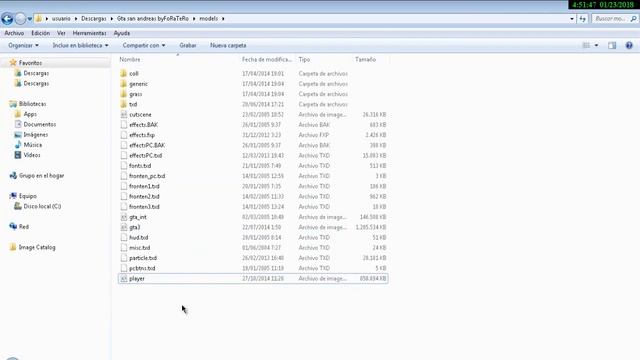Change the view with view icon
Viewport: 640px width, 360px height.
[x=586, y=45]
